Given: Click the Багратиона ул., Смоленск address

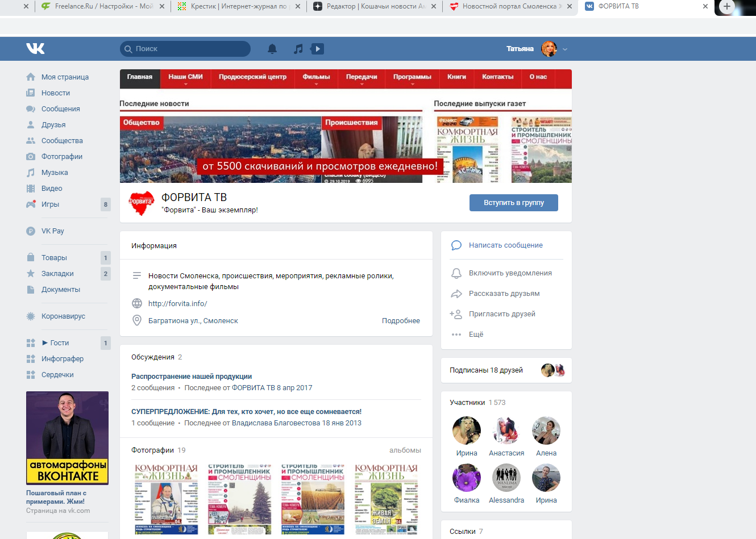Looking at the screenshot, I should coord(193,321).
